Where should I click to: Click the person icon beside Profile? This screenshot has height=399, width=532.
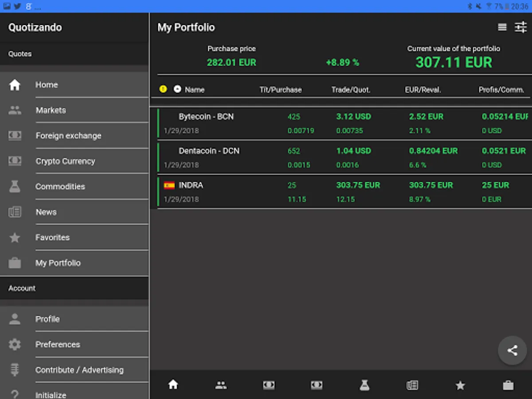[x=15, y=319]
